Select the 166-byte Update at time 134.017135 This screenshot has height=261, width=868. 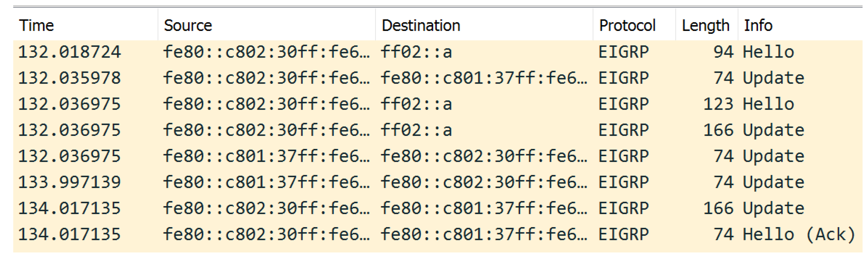pyautogui.click(x=773, y=208)
